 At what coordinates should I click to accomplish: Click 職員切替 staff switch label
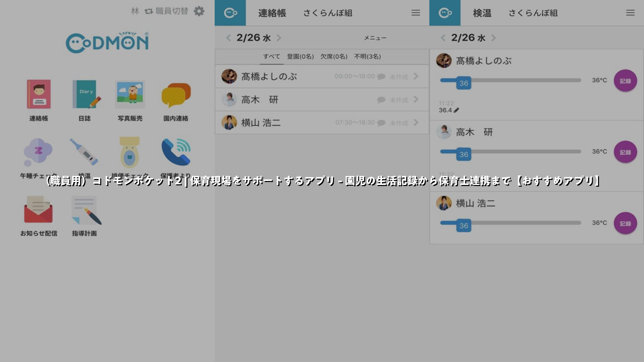(x=172, y=11)
